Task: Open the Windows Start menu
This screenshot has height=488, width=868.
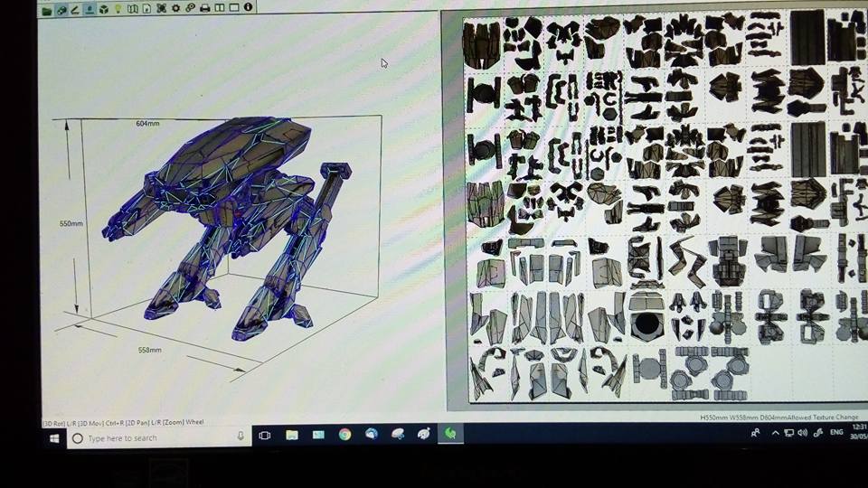Action: tap(54, 437)
